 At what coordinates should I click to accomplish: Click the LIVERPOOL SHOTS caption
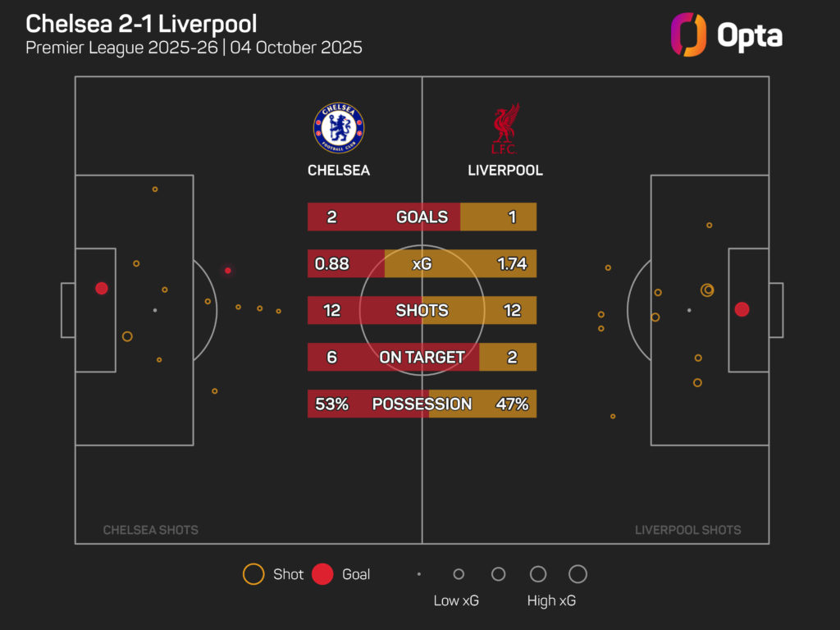pyautogui.click(x=687, y=530)
